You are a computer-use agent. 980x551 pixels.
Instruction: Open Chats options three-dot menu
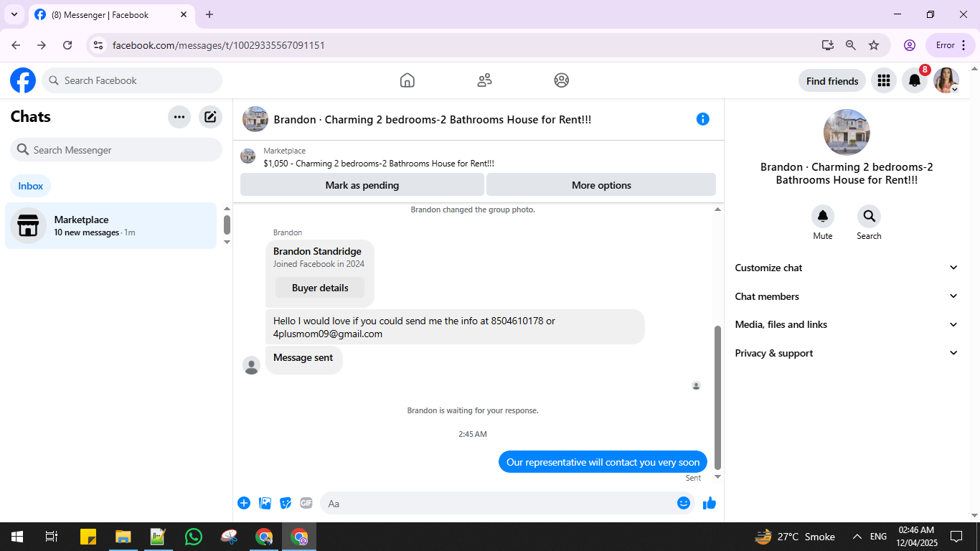(179, 117)
